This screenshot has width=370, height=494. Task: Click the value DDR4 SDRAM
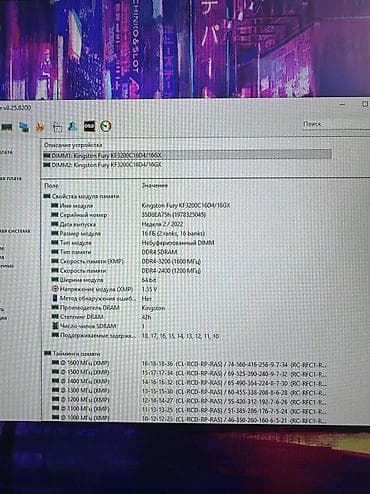pos(159,252)
